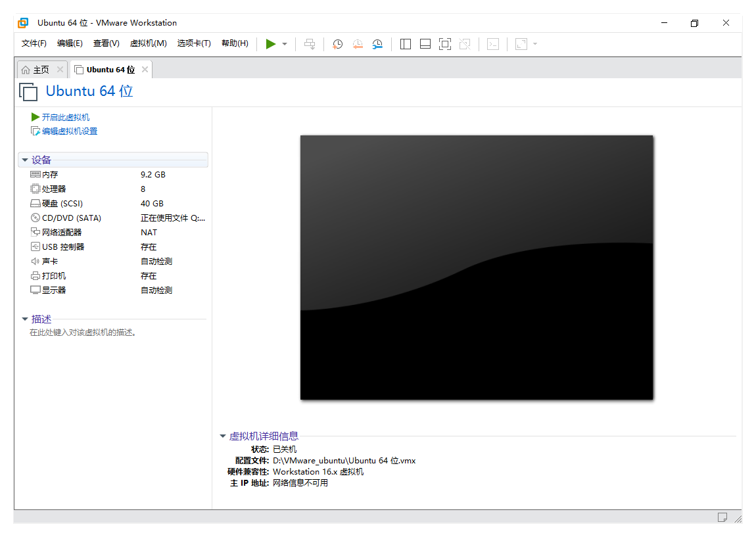756x537 pixels.
Task: Collapse the 设备 section
Action: coord(24,160)
